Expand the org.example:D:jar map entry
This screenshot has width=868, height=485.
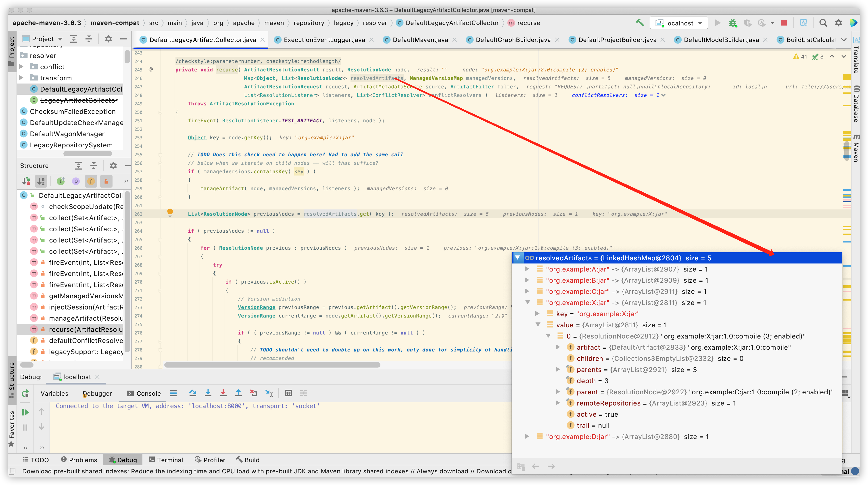tap(527, 437)
